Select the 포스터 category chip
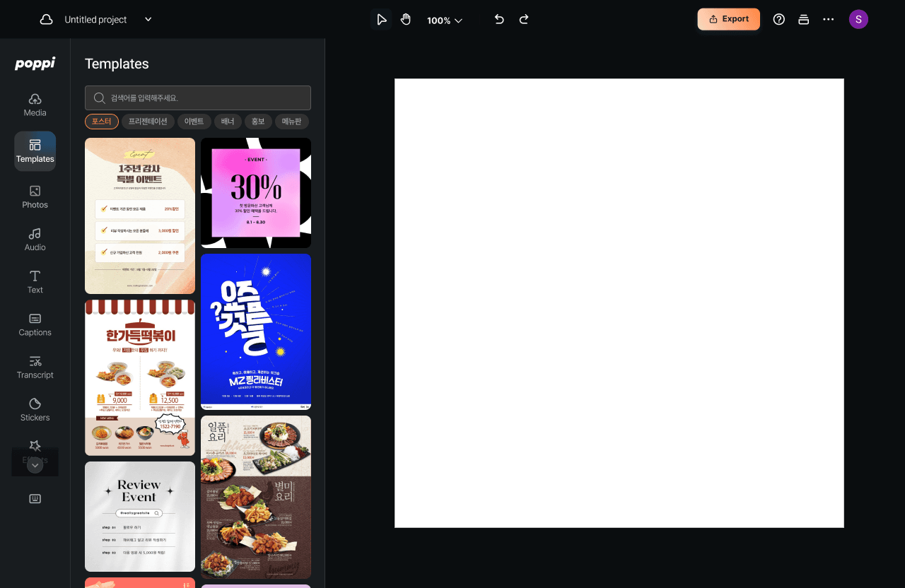The image size is (905, 588). click(102, 122)
